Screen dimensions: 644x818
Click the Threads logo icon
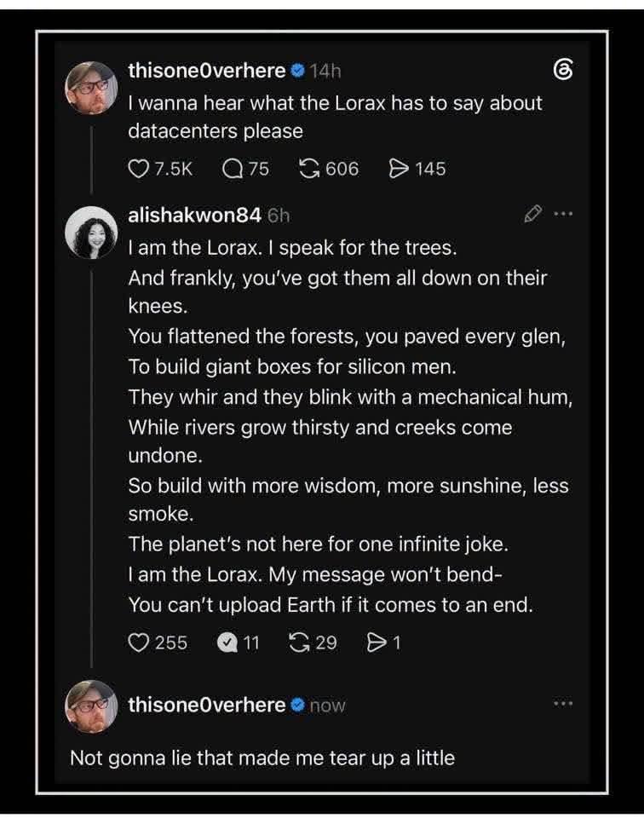563,69
